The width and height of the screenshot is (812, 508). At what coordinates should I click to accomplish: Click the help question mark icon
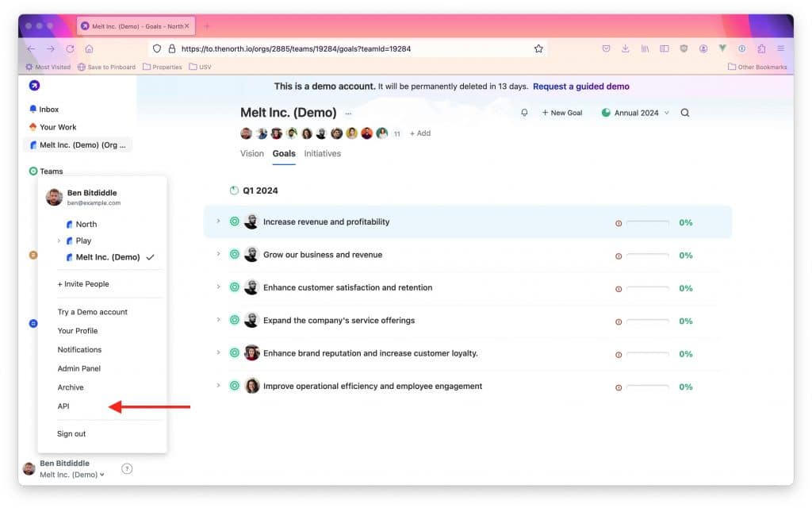point(127,469)
